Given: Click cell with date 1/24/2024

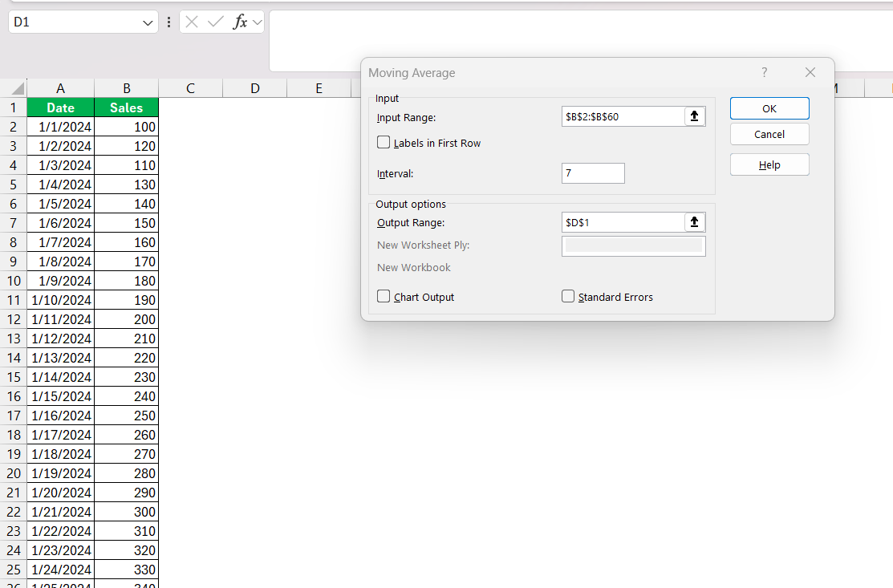Looking at the screenshot, I should tap(60, 570).
